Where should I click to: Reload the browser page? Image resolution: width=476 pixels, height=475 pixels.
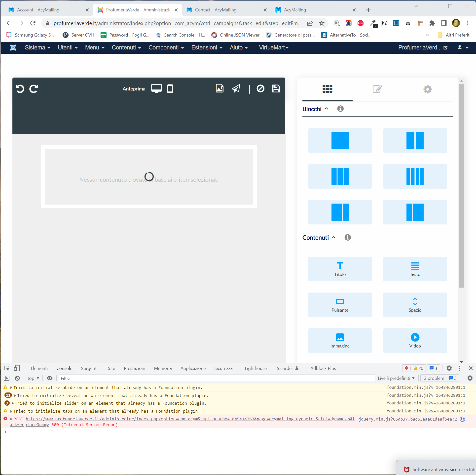(33, 23)
